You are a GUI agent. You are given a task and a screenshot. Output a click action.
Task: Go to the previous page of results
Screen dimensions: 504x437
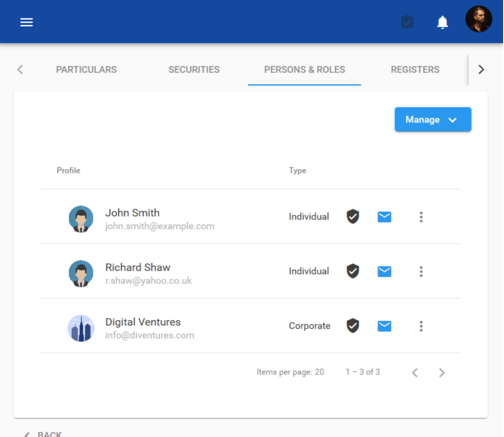(414, 373)
